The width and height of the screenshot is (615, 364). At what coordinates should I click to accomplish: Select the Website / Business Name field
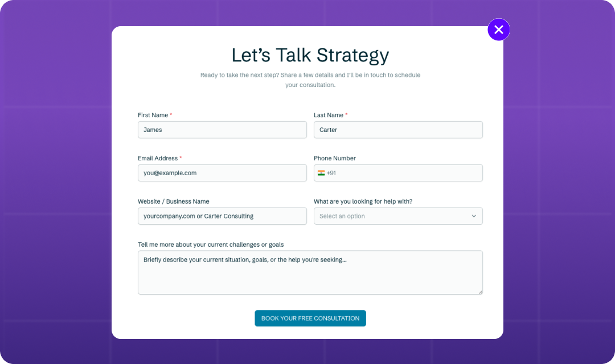(222, 216)
